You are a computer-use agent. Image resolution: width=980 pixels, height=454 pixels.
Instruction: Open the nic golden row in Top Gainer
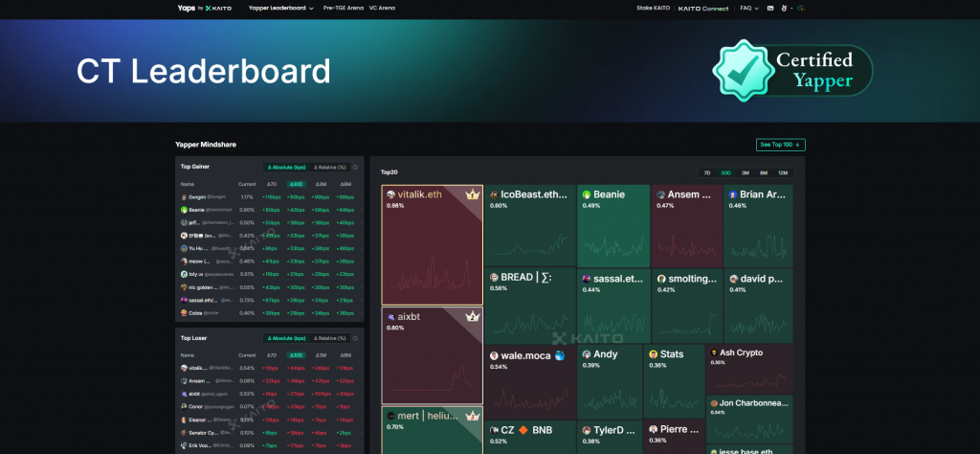tap(269, 287)
